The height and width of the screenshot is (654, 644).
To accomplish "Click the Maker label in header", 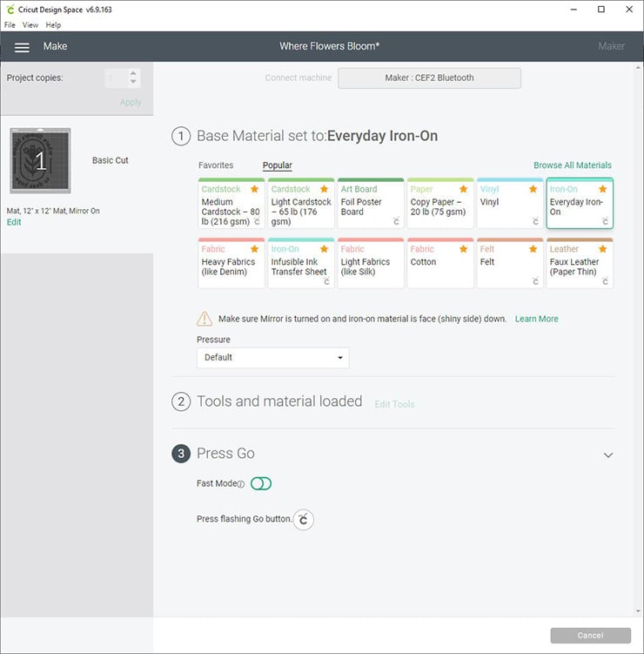I will 611,46.
